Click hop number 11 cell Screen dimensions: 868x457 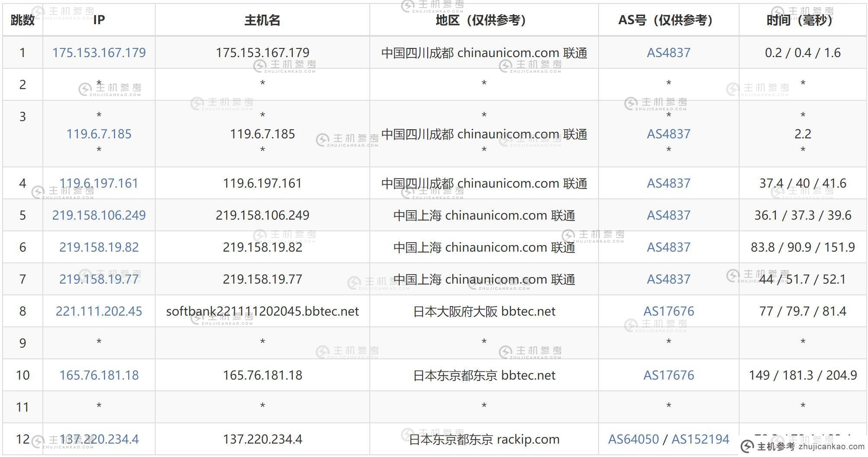22,407
